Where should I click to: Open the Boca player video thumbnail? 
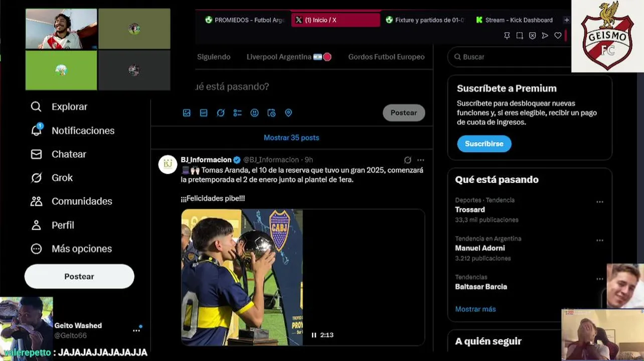pos(303,277)
